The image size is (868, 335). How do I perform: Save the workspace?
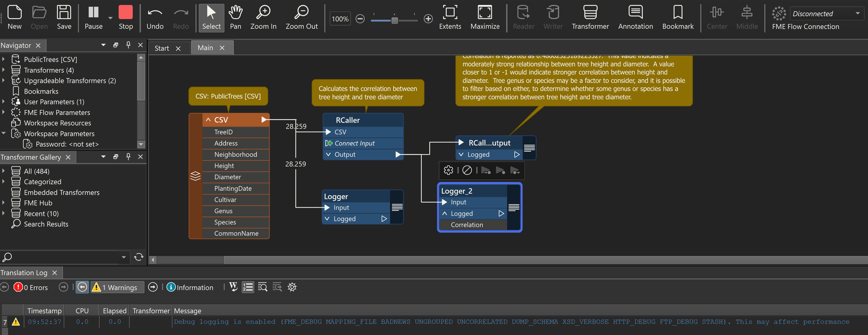click(x=64, y=18)
